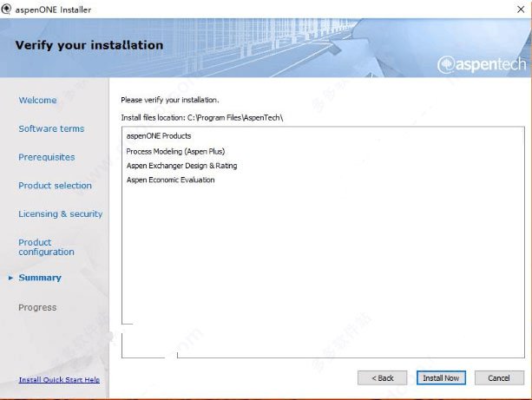The height and width of the screenshot is (400, 532).
Task: Go back with the < Back button
Action: pyautogui.click(x=382, y=377)
